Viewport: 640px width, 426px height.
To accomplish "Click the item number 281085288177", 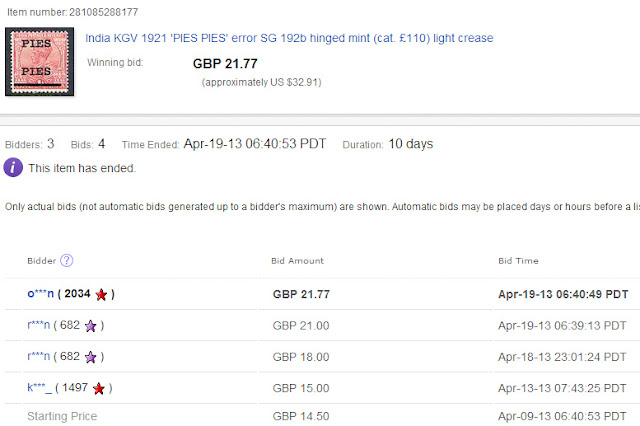I will click(104, 12).
